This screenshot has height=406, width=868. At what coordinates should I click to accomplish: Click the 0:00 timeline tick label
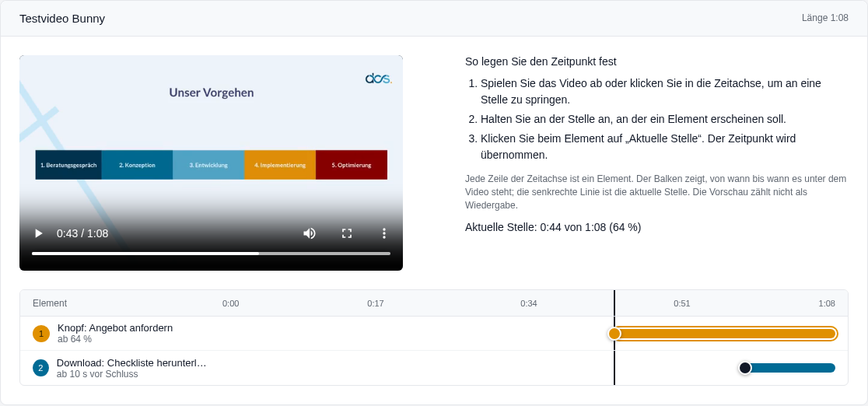[x=231, y=303]
